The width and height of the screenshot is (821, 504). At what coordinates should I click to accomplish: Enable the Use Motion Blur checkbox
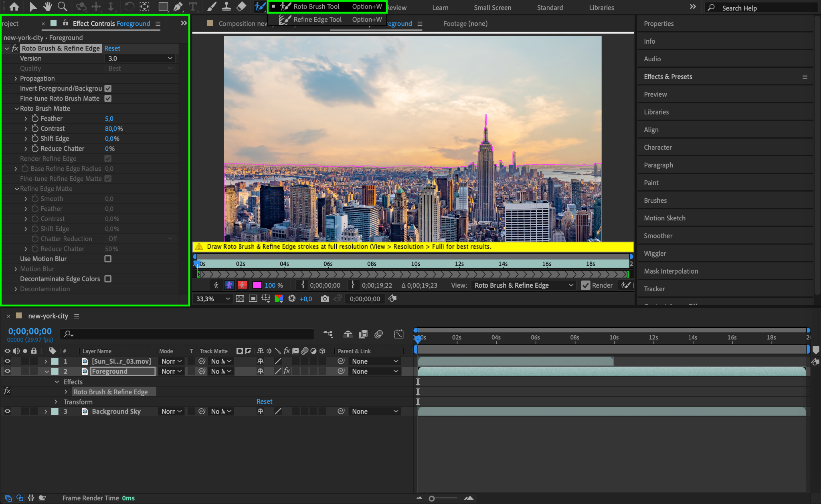click(108, 259)
